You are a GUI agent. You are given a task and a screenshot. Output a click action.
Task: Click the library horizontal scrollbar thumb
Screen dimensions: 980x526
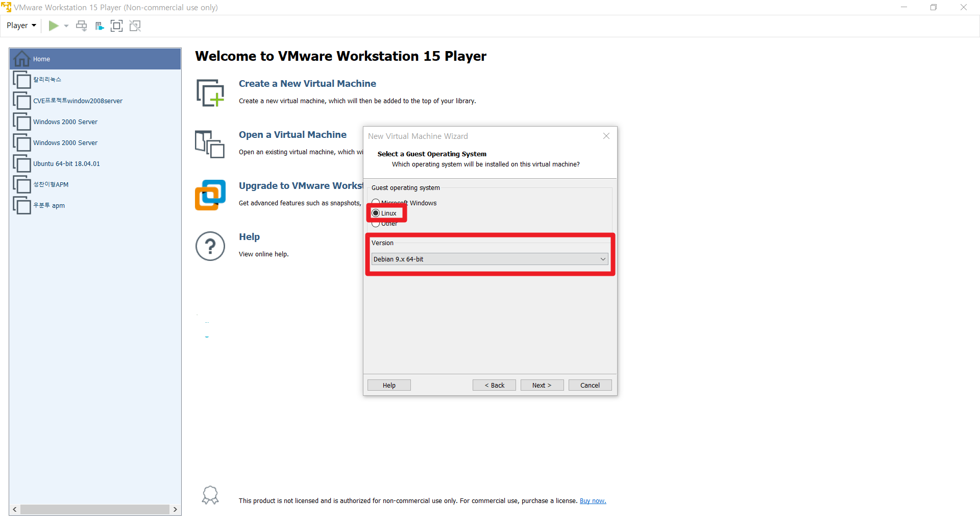[95, 509]
